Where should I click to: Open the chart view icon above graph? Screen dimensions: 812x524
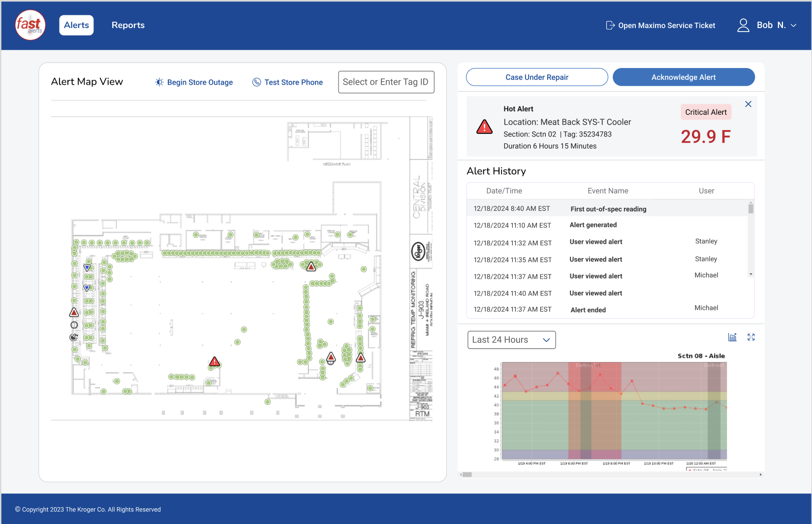732,337
